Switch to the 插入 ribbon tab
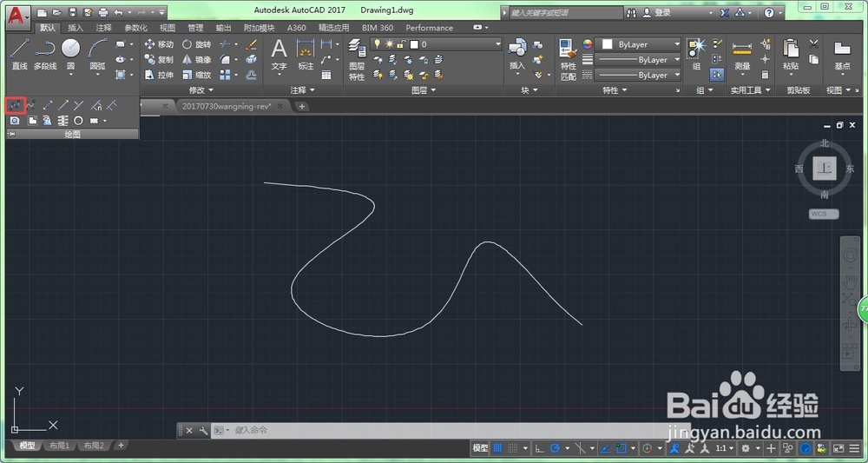The width and height of the screenshot is (868, 463). click(x=76, y=28)
